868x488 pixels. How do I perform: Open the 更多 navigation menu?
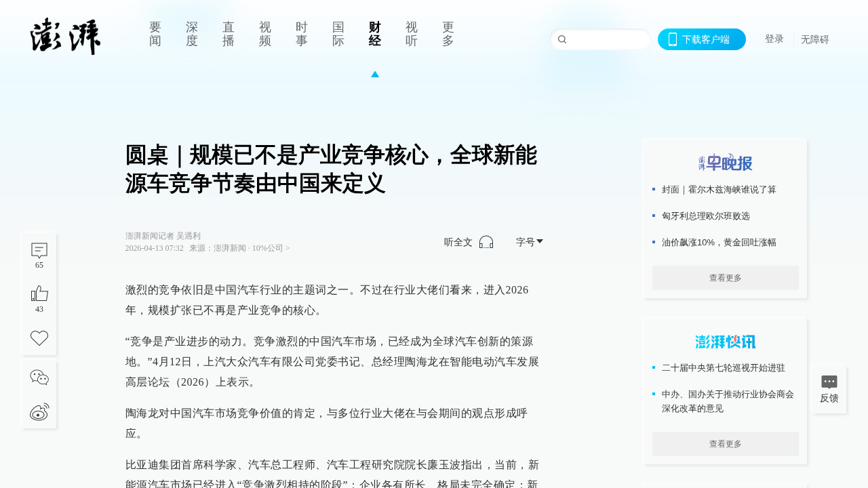(448, 34)
